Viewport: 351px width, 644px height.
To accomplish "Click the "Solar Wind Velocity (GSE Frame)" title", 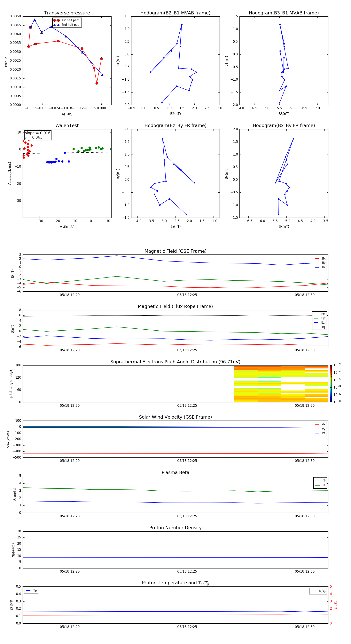I will point(175,417).
